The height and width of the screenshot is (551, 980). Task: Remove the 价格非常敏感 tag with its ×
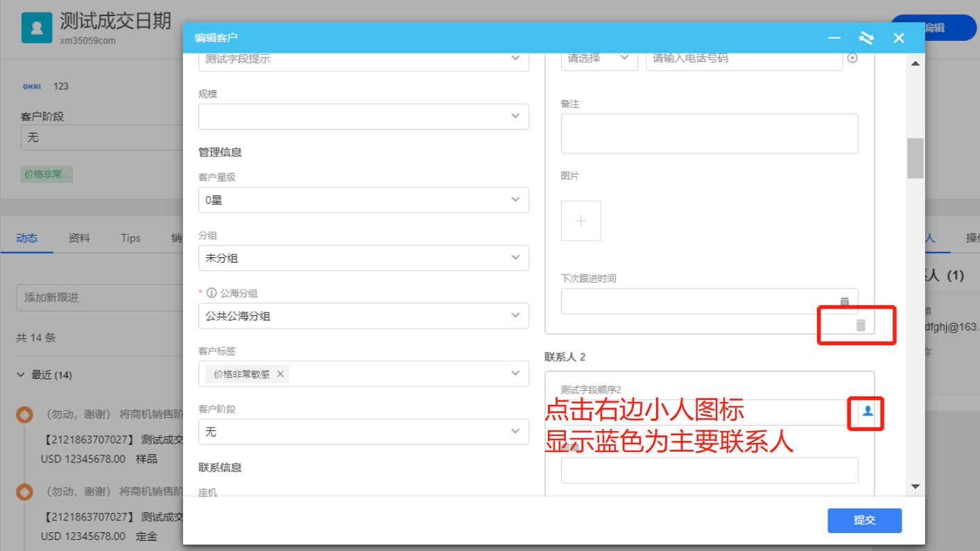(280, 374)
